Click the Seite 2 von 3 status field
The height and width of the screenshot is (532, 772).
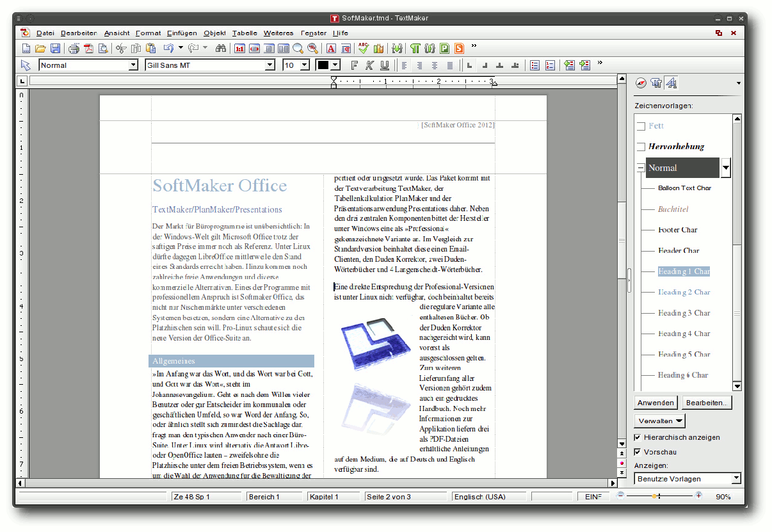pyautogui.click(x=405, y=497)
